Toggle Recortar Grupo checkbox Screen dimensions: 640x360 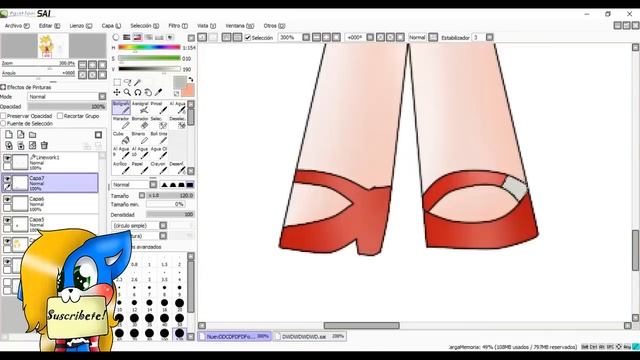[x=60, y=116]
